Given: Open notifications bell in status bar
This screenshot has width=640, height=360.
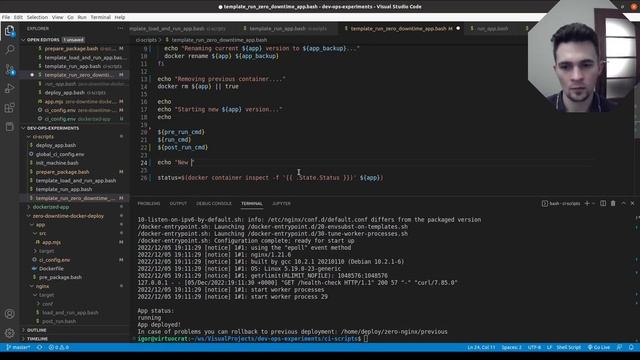Looking at the screenshot, I should click(x=631, y=347).
